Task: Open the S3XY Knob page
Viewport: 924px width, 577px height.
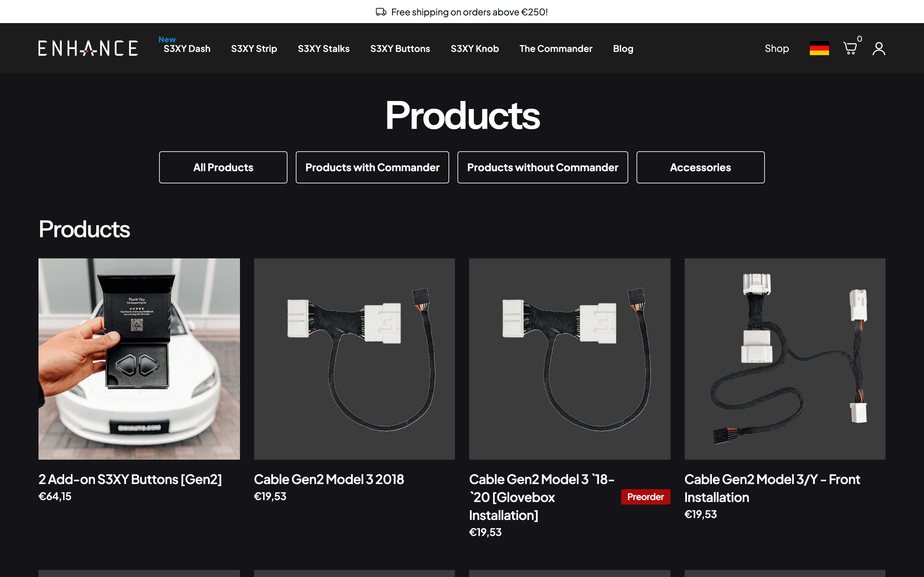Action: click(475, 48)
